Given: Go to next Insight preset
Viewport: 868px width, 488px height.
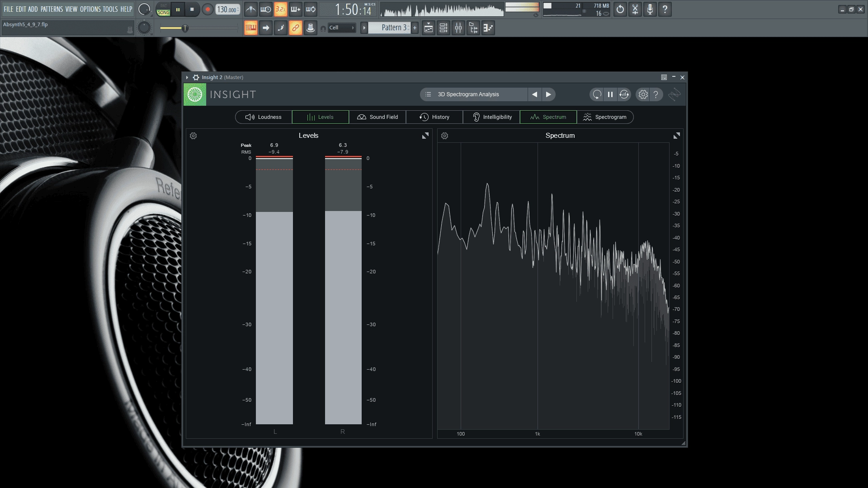Looking at the screenshot, I should [x=548, y=94].
